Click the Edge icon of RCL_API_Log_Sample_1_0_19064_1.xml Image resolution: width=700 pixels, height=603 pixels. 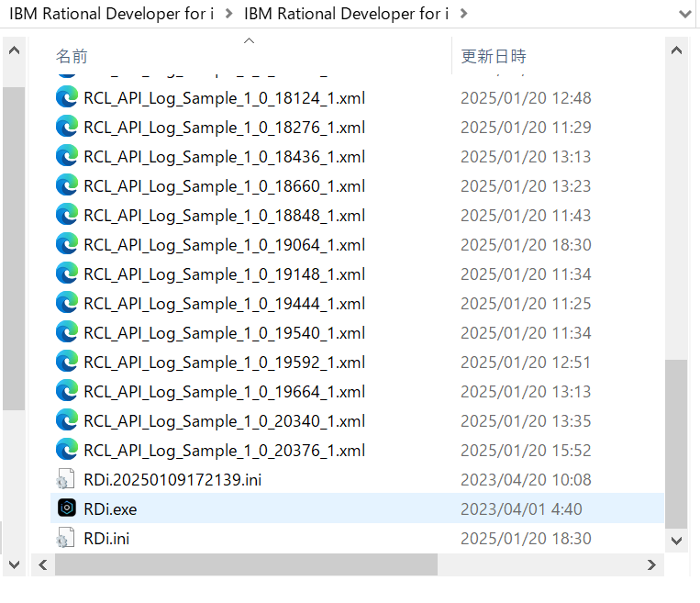(67, 244)
